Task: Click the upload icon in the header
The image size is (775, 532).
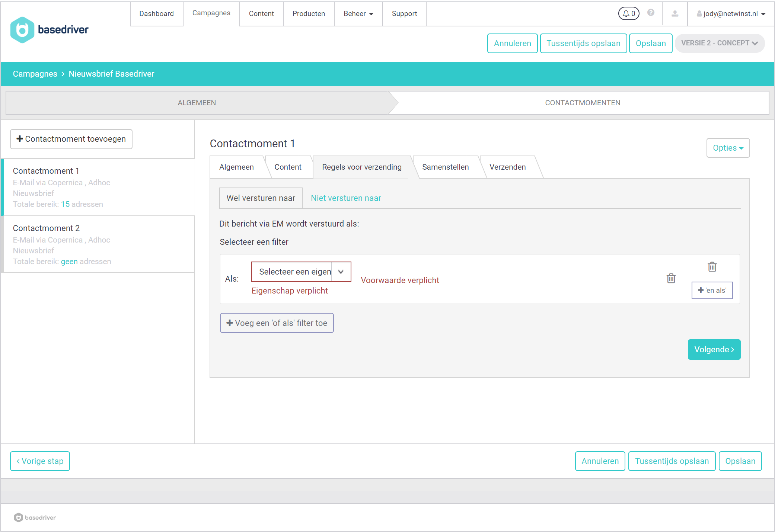Action: (675, 13)
